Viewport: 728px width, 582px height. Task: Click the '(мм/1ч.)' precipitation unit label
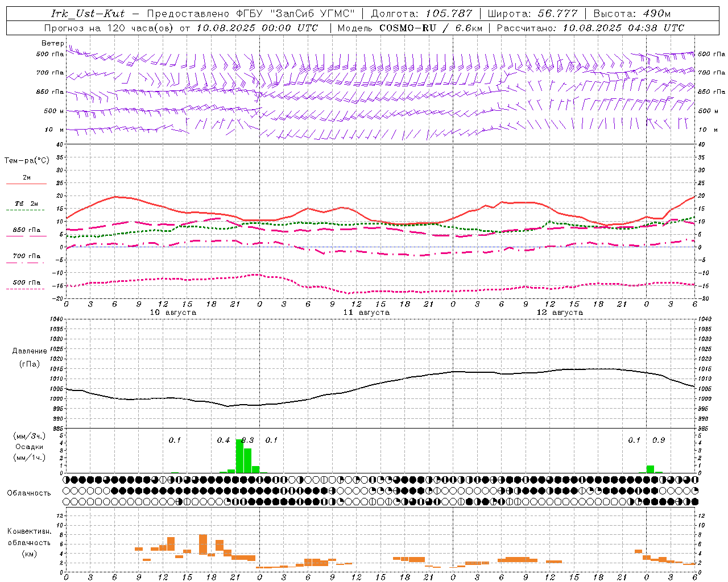click(x=29, y=458)
